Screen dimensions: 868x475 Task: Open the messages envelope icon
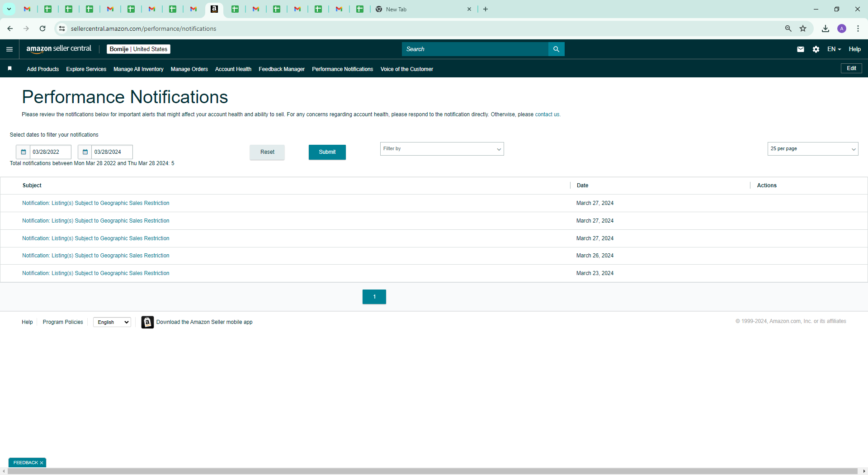pyautogui.click(x=801, y=49)
